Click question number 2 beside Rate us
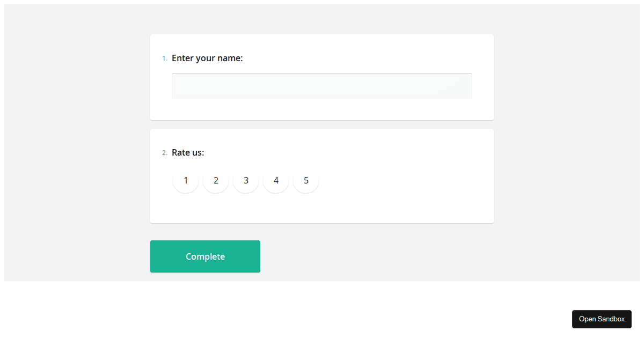Viewport: 644px width, 338px height. (x=164, y=153)
